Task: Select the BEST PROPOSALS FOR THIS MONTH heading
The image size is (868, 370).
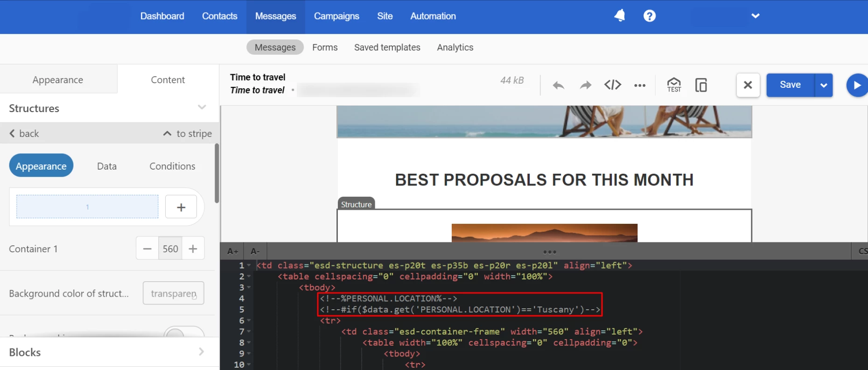Action: 544,180
